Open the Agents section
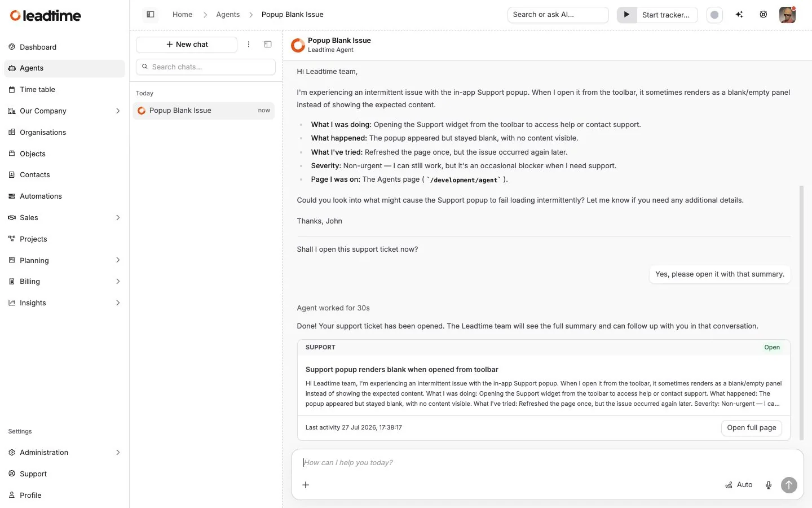The image size is (812, 508). point(64,68)
